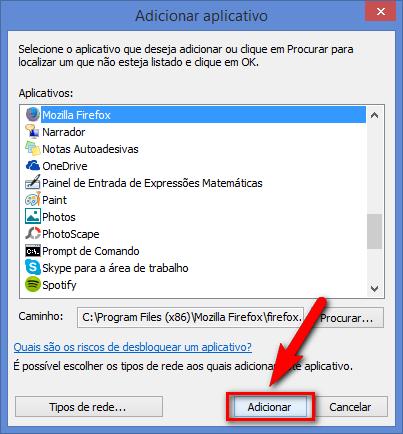This screenshot has width=403, height=434.
Task: Click the PhotoScape icon
Action: pos(33,234)
